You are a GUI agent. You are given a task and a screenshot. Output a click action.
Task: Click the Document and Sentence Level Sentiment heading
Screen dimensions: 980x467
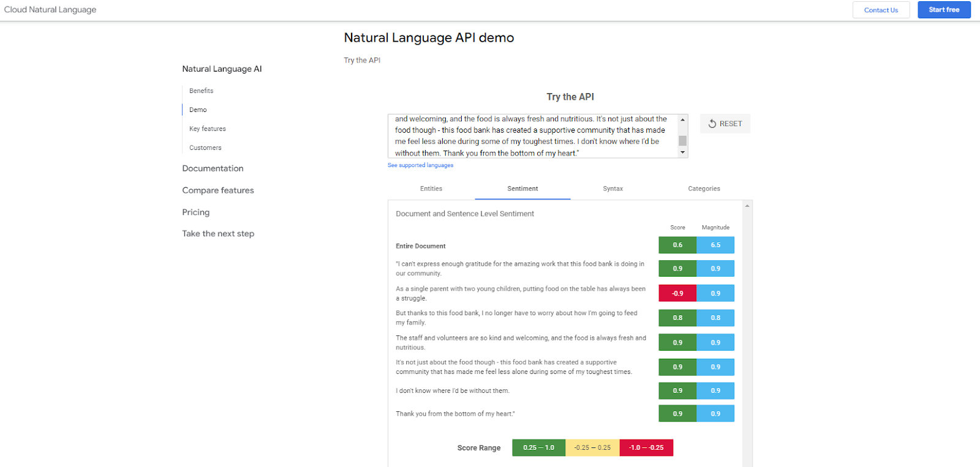click(465, 214)
